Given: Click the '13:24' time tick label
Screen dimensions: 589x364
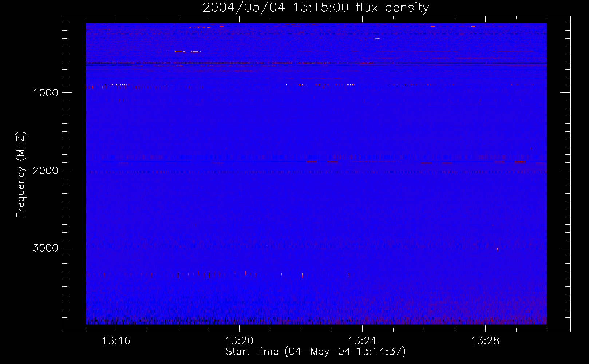Looking at the screenshot, I should point(362,341).
